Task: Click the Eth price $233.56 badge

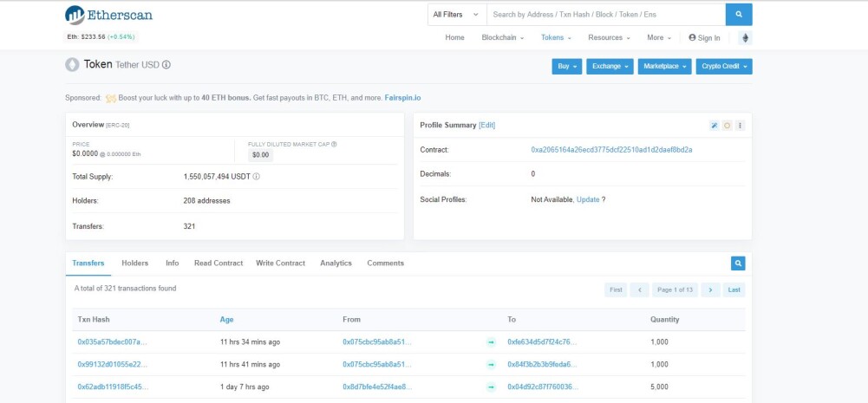Action: (x=101, y=37)
